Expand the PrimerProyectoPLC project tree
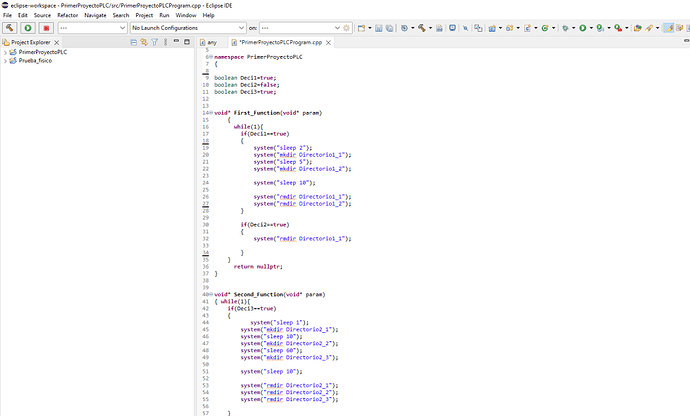This screenshot has height=416, width=690. point(5,52)
